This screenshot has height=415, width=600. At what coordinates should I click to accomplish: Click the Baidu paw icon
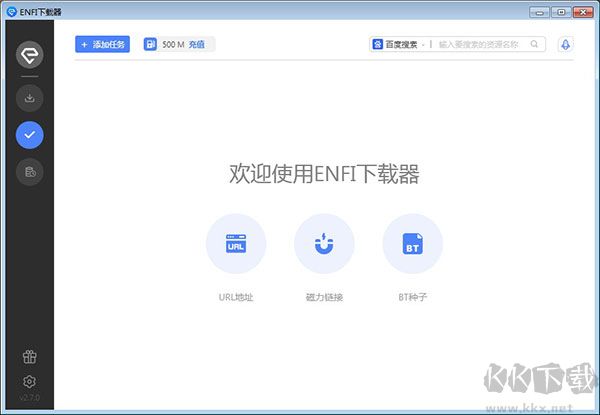(x=378, y=44)
